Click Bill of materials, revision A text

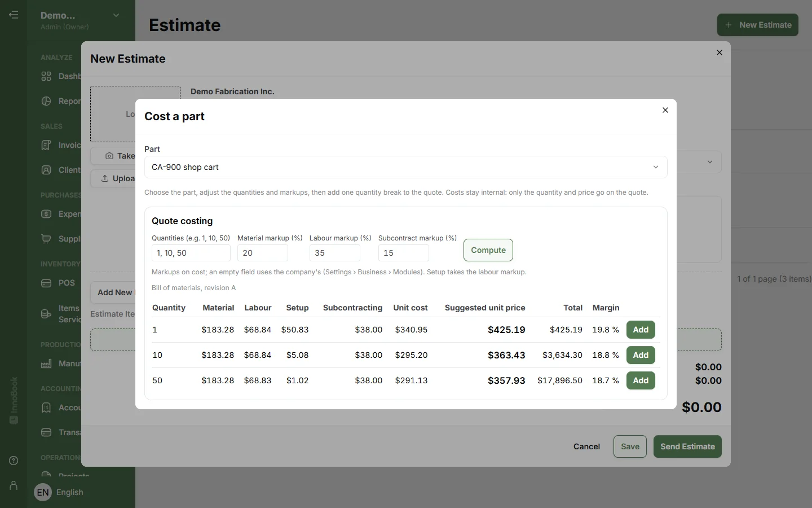pos(193,288)
